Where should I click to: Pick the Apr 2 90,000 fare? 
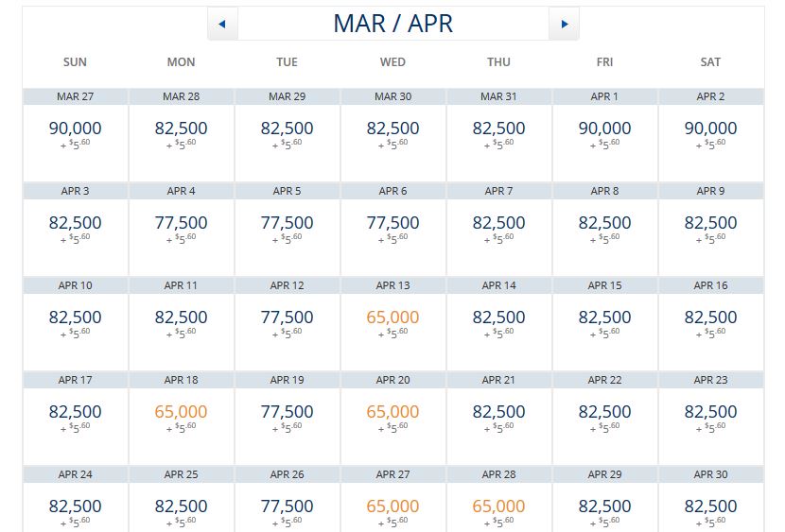coord(710,129)
